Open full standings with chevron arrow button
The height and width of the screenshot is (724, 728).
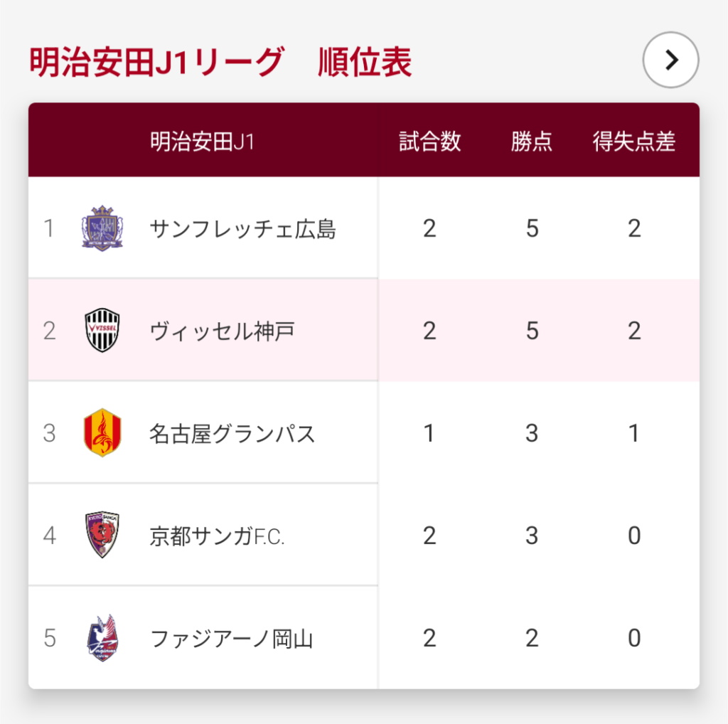tap(670, 61)
